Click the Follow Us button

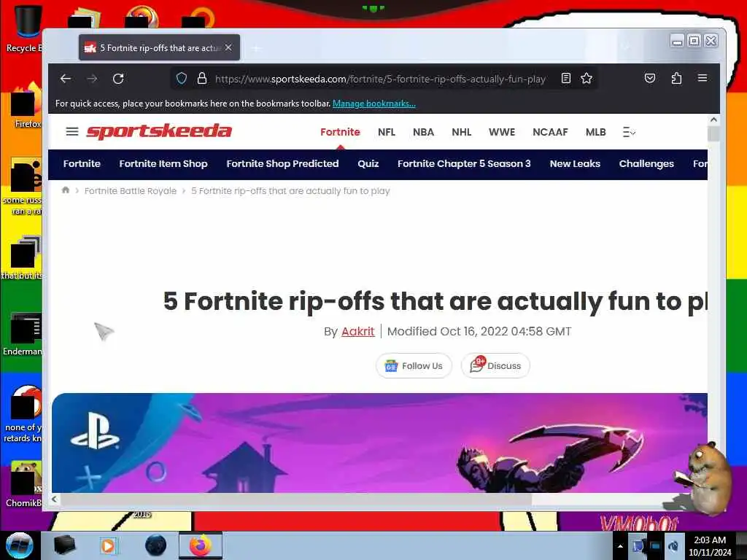414,366
